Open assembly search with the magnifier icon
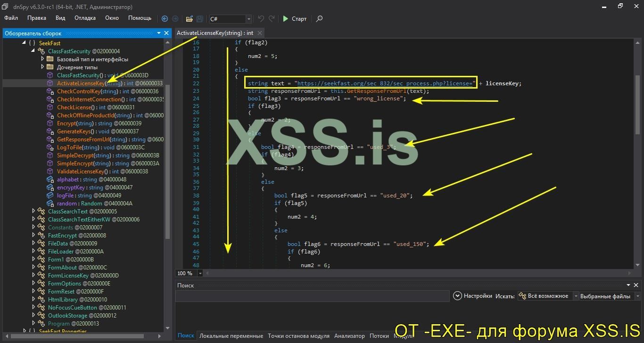The width and height of the screenshot is (644, 343). coord(319,19)
